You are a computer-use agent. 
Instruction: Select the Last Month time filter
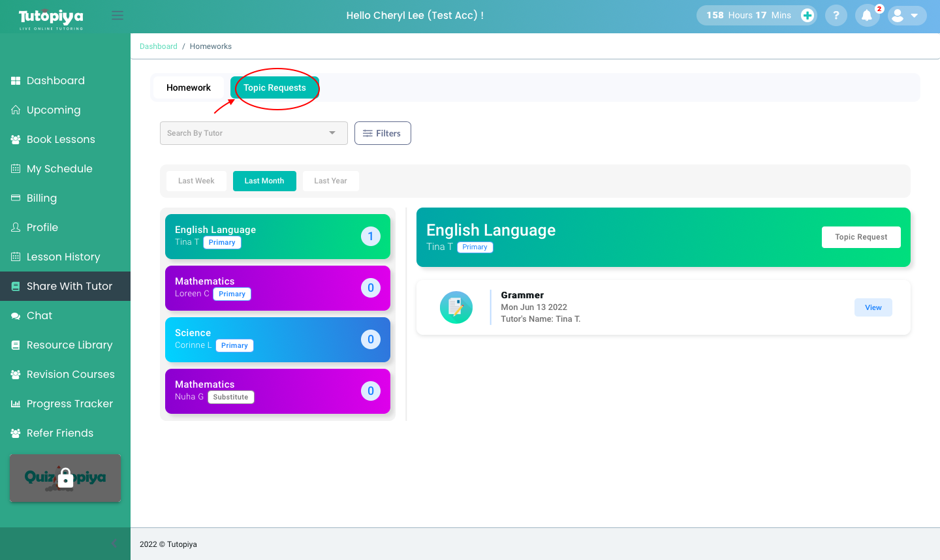tap(264, 181)
